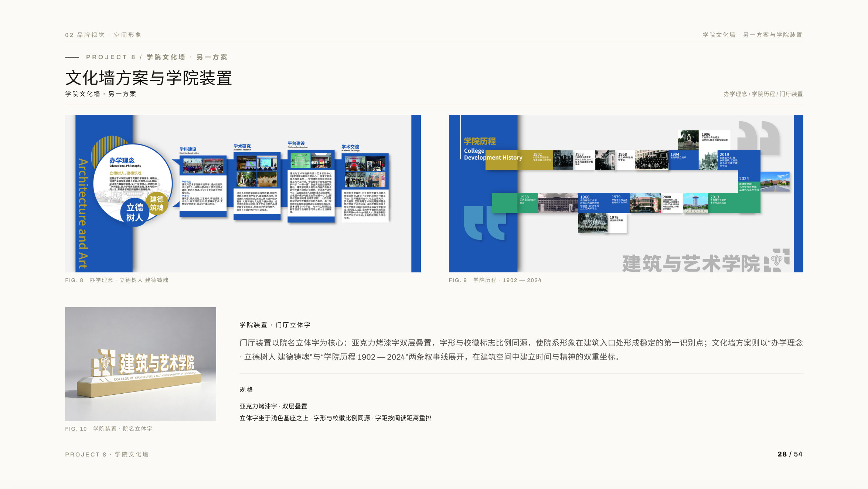Select the header text 02 品牌视觉 · 空间形象

(x=103, y=35)
